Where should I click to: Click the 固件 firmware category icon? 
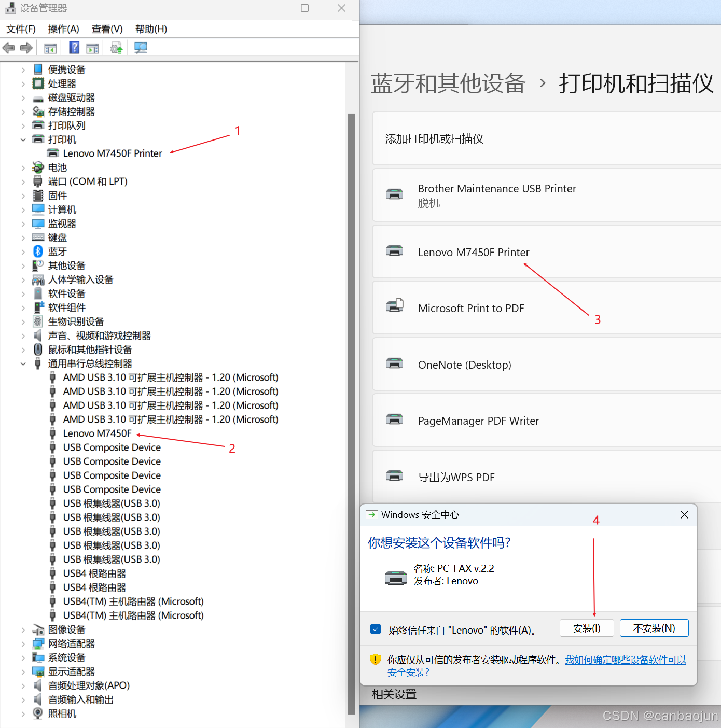point(38,195)
